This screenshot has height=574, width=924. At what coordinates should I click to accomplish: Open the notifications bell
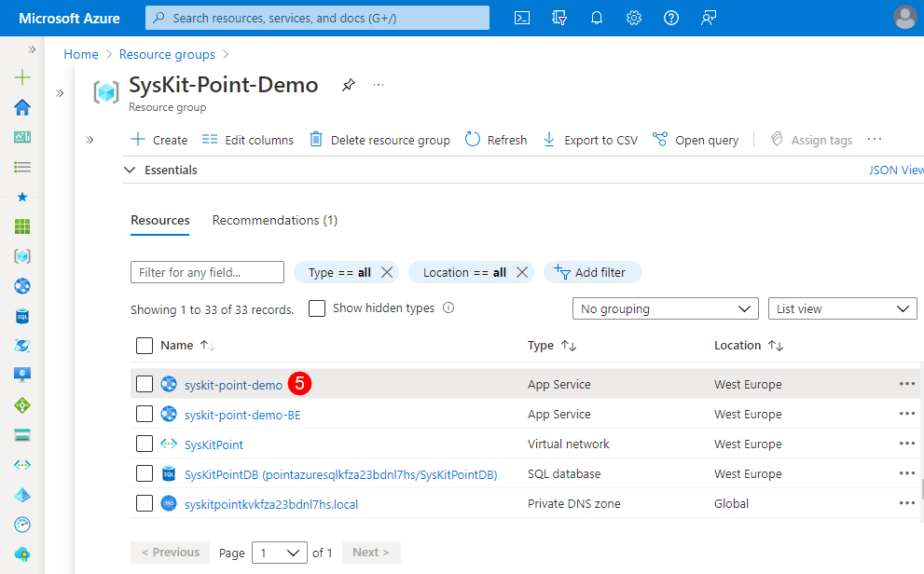[x=597, y=18]
